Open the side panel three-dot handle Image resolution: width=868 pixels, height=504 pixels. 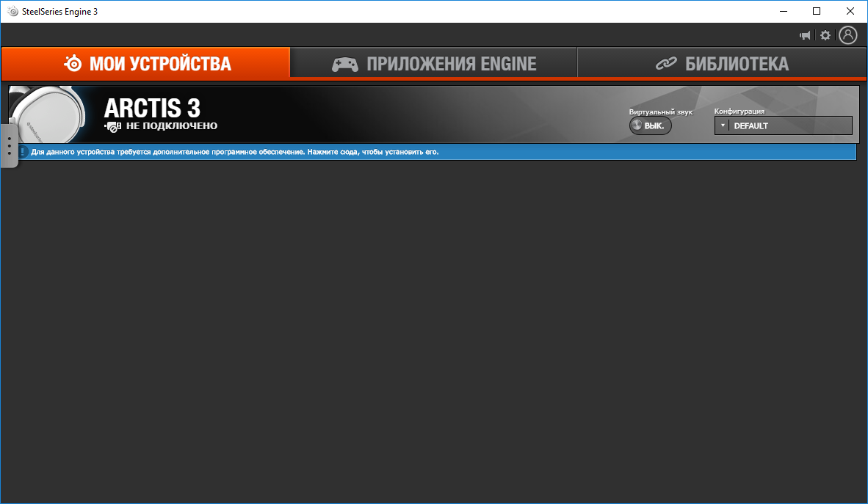point(10,145)
